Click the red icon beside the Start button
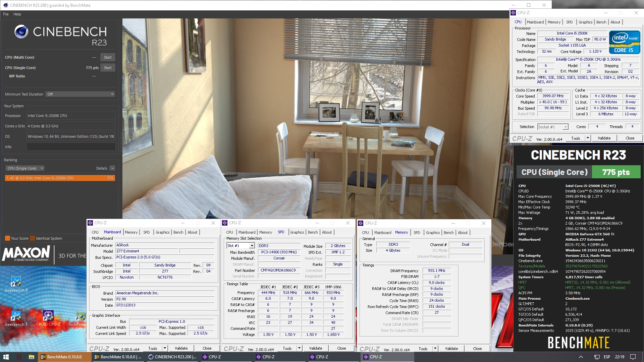 point(19,357)
